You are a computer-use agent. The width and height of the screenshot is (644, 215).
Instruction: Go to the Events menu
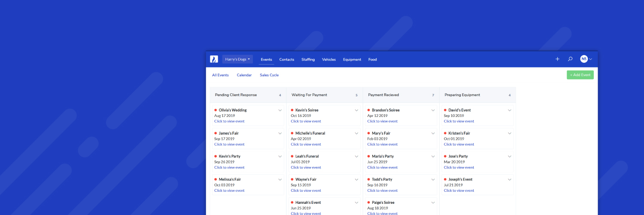click(266, 59)
